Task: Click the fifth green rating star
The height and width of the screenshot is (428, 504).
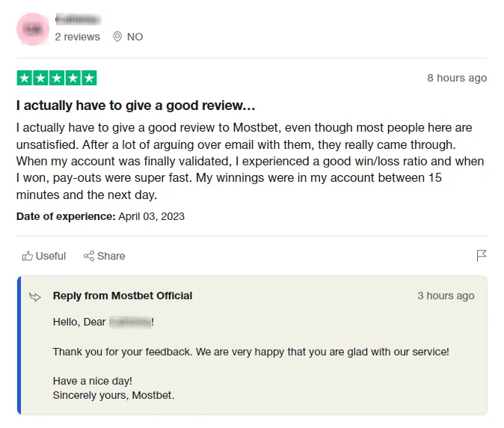Action: click(x=89, y=78)
